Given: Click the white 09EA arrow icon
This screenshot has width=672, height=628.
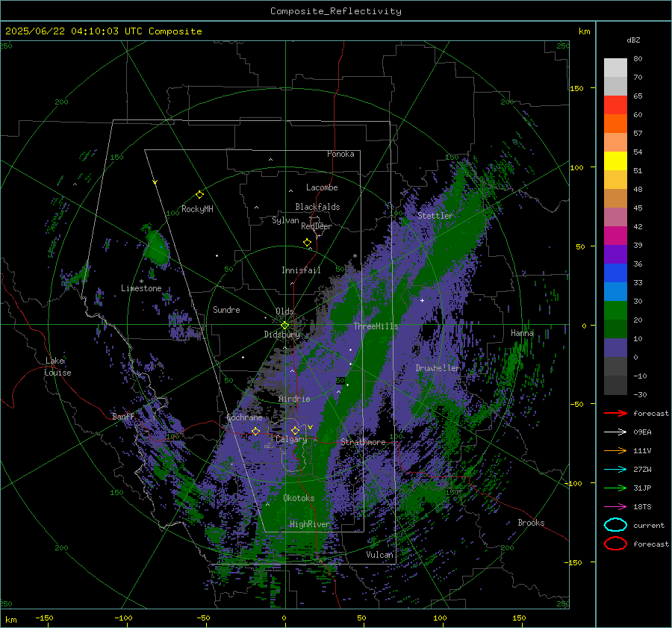Looking at the screenshot, I should (x=615, y=432).
